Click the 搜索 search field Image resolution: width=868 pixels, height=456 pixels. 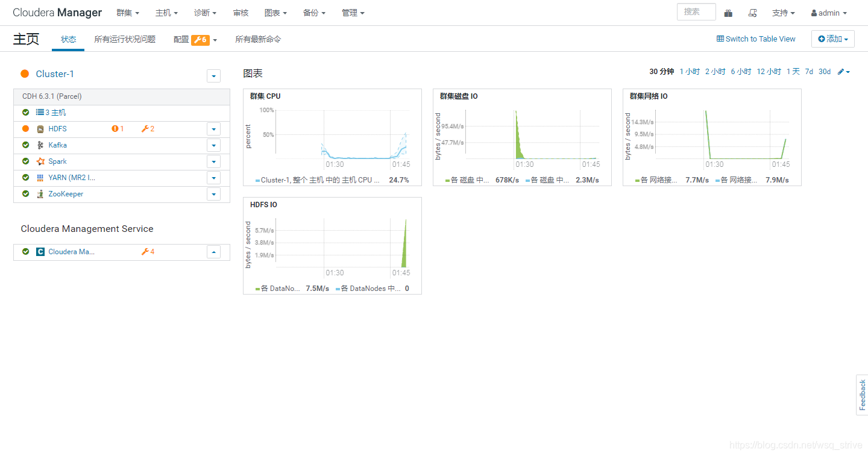click(x=696, y=12)
